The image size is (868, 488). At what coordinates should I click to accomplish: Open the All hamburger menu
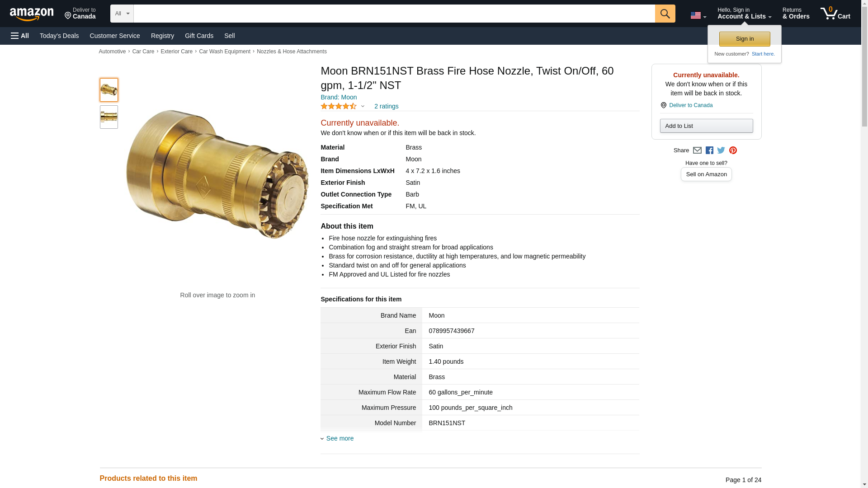(20, 36)
